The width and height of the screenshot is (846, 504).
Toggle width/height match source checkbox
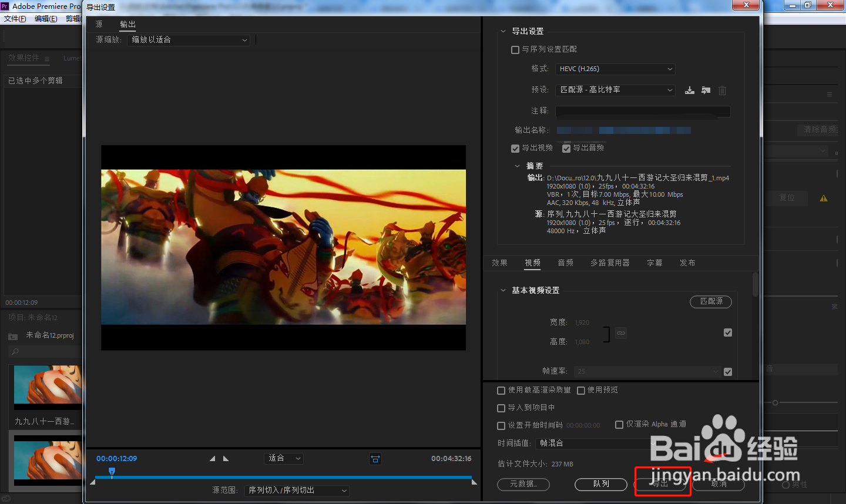[728, 332]
